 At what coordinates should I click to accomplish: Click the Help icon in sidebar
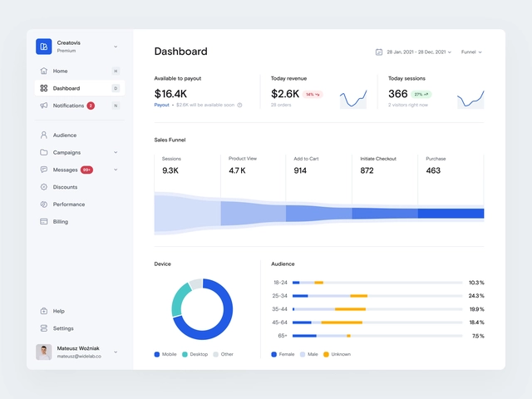pos(43,311)
